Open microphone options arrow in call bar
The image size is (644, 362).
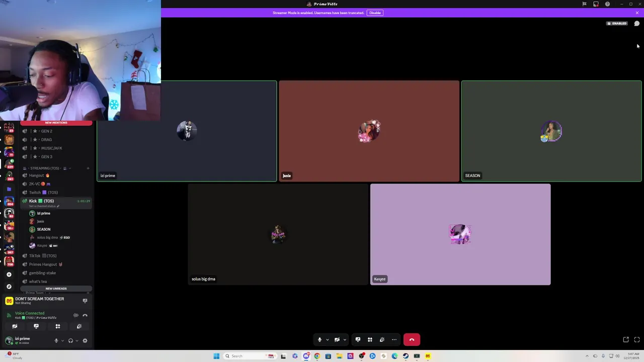tap(327, 340)
